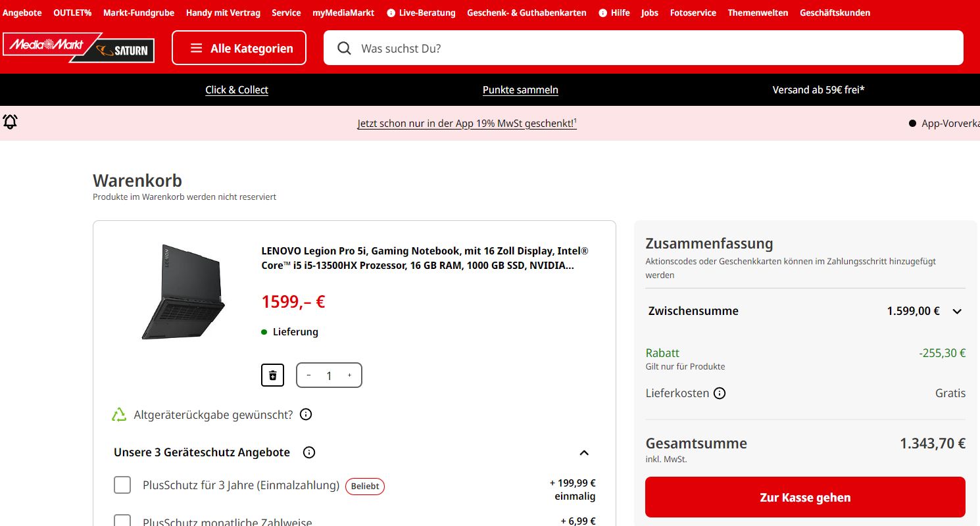
Task: Show info about Geräteschutz Angebote
Action: [309, 452]
